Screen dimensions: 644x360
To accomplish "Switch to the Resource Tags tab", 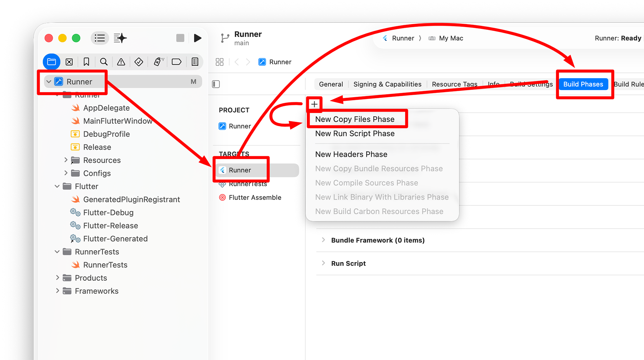I will pos(455,84).
